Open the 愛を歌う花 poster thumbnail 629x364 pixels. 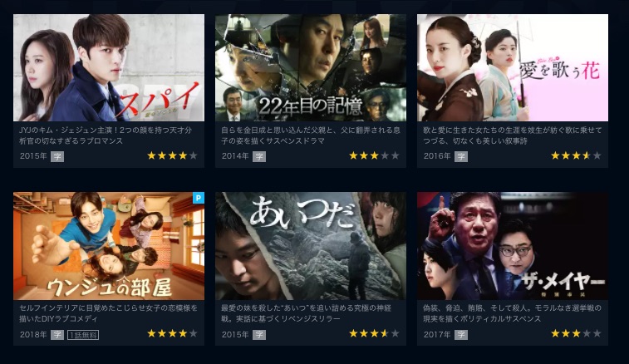513,68
